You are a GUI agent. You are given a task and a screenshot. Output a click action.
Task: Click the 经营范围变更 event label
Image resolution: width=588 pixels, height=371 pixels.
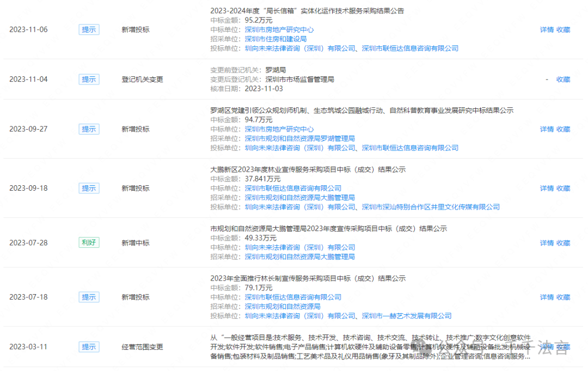(x=142, y=347)
